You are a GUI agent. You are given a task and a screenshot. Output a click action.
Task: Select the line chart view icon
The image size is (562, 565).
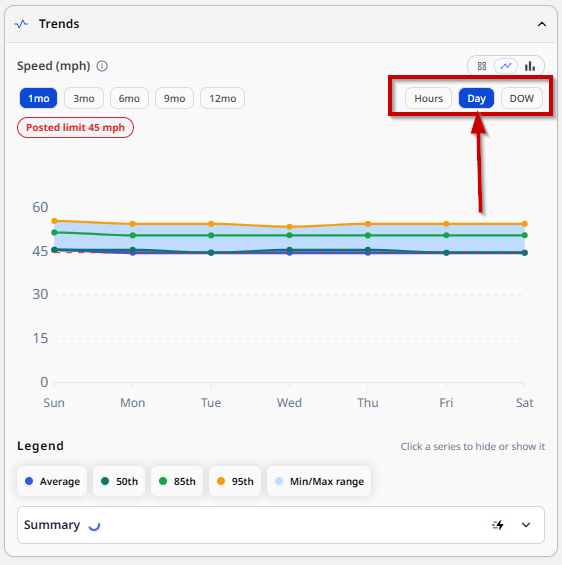click(x=506, y=66)
